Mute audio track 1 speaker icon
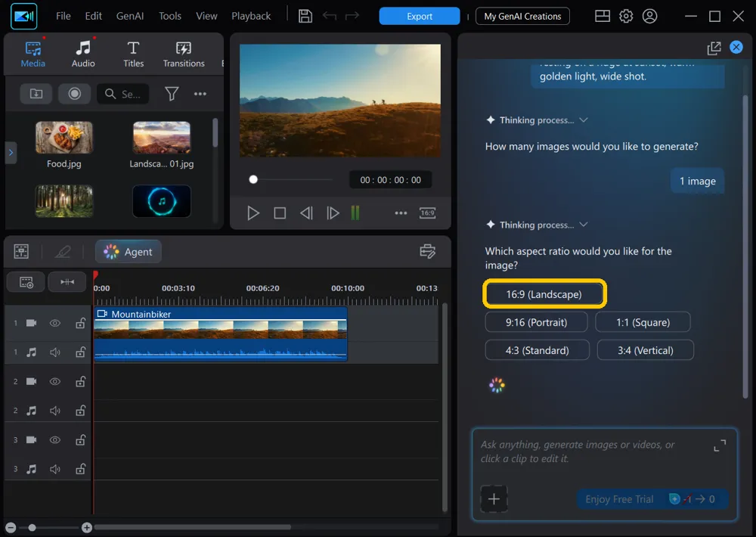The width and height of the screenshot is (756, 537). pyautogui.click(x=55, y=352)
